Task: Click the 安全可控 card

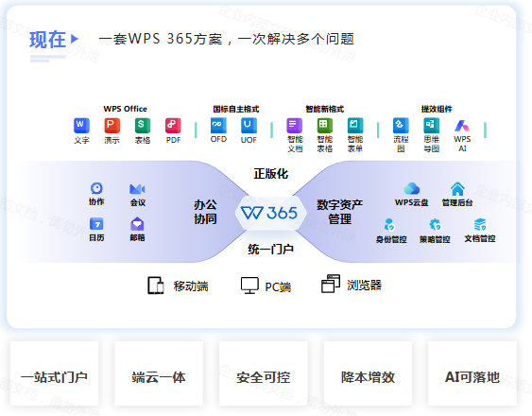Action: click(264, 373)
